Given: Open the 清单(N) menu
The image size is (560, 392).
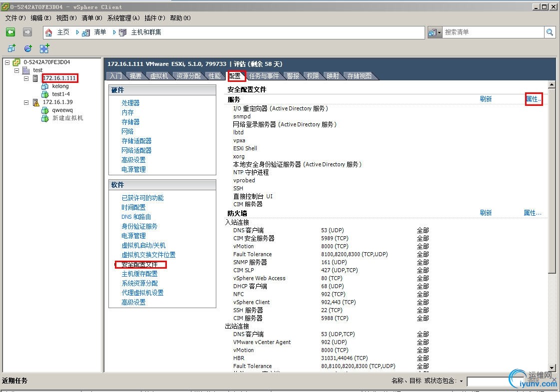Looking at the screenshot, I should (x=92, y=18).
